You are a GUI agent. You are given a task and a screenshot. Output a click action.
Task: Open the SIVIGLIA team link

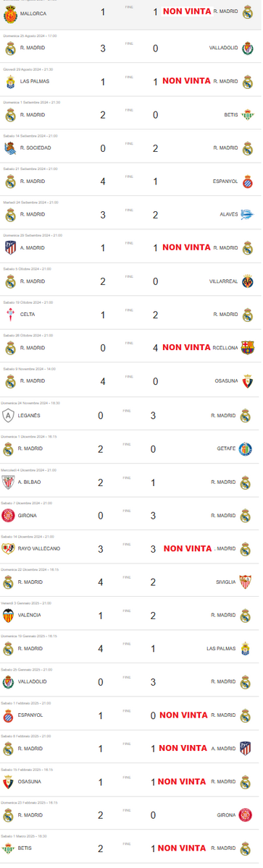(x=225, y=582)
